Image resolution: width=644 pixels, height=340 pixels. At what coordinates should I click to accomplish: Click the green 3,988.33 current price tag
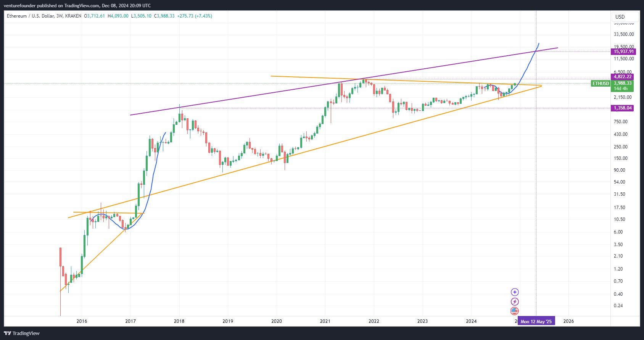623,83
